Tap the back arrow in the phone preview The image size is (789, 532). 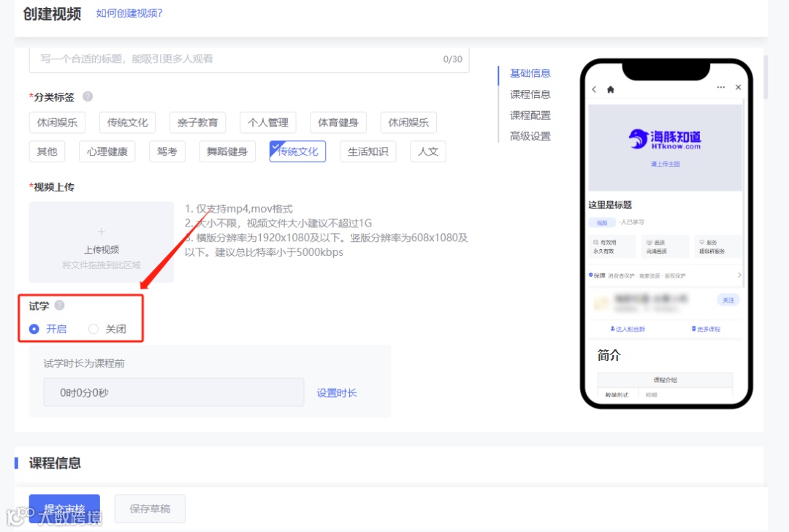pyautogui.click(x=594, y=89)
